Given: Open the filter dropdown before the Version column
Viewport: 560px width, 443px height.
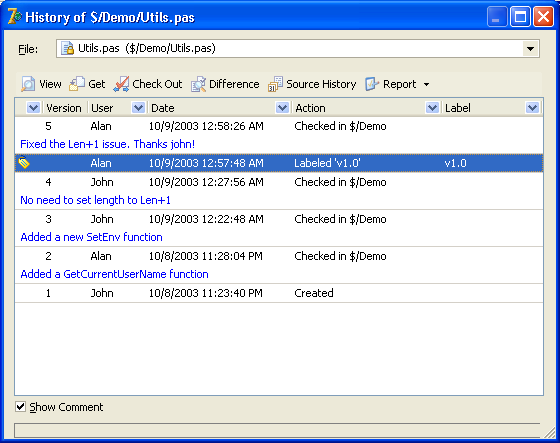Looking at the screenshot, I should 33,108.
